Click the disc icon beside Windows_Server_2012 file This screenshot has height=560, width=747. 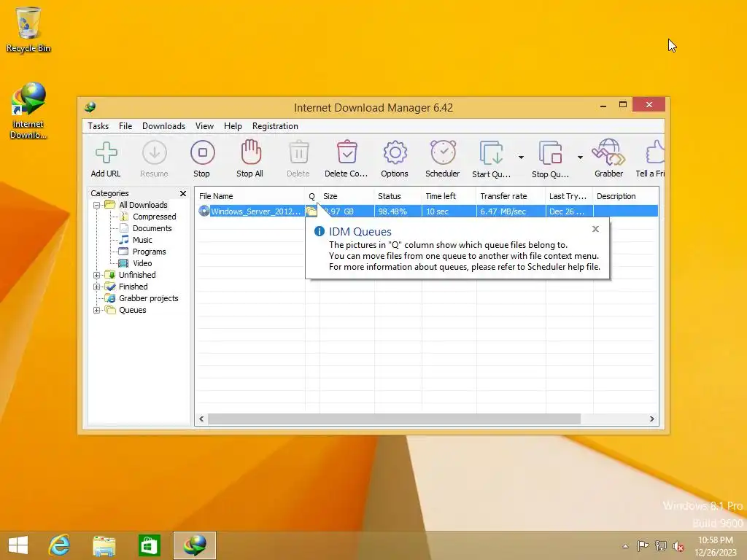point(204,211)
